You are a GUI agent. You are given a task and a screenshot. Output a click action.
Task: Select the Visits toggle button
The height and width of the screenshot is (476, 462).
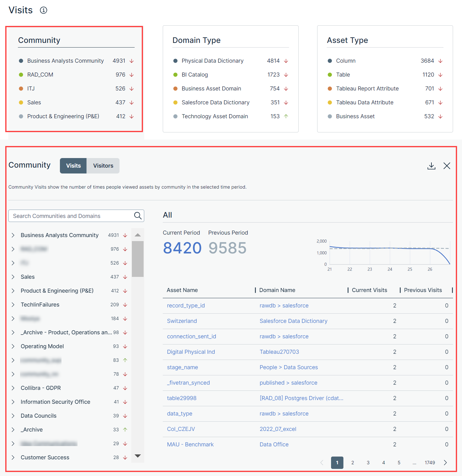pos(73,166)
